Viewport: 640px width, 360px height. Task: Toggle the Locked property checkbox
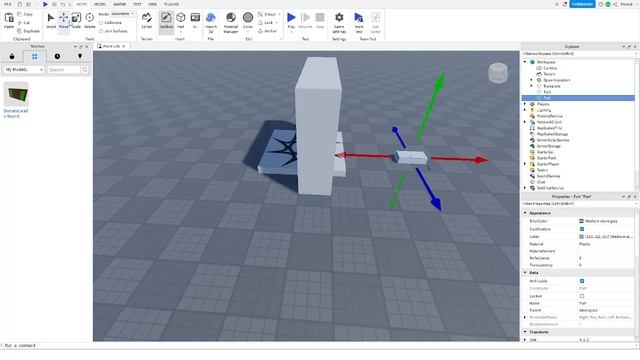point(582,296)
